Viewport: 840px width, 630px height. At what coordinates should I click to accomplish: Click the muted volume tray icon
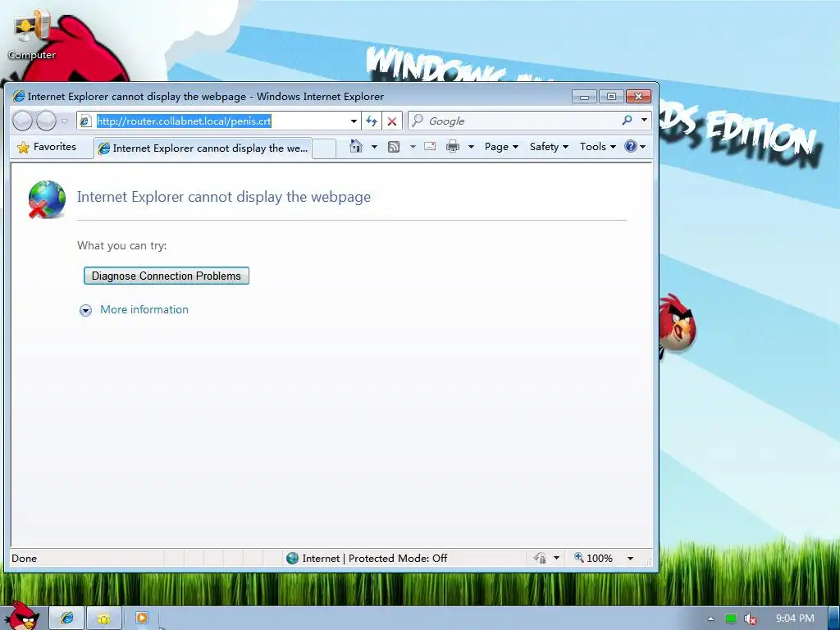(751, 619)
